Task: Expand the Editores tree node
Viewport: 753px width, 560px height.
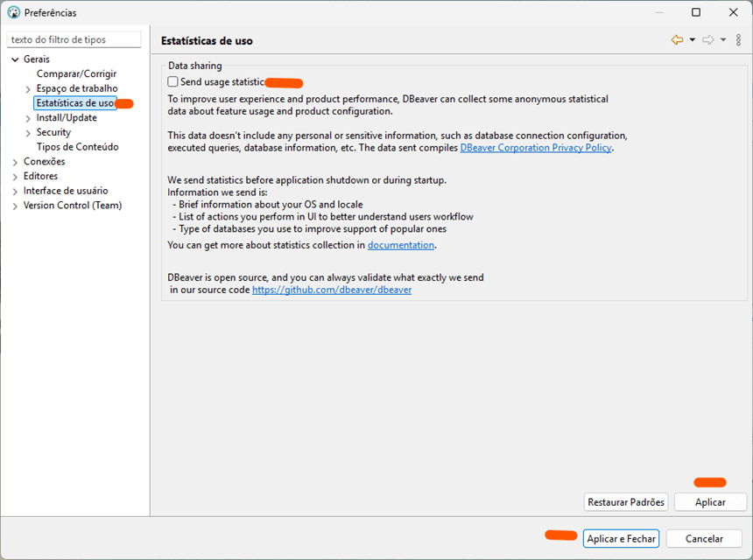Action: (x=15, y=177)
